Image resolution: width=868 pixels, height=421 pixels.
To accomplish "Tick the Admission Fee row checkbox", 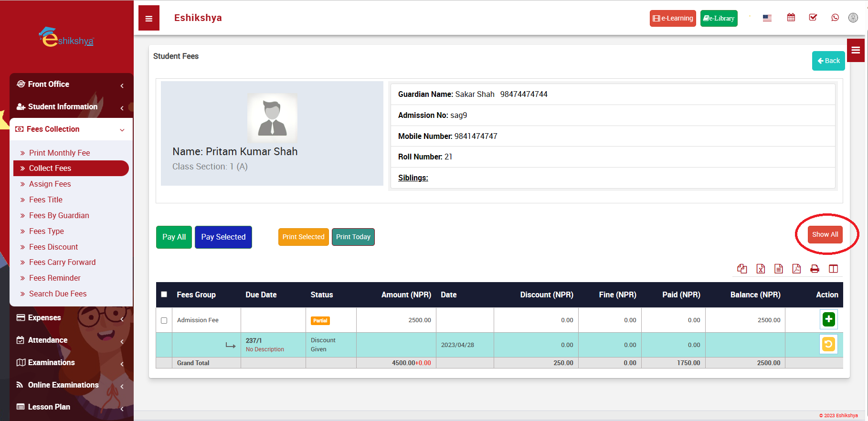I will pyautogui.click(x=164, y=320).
